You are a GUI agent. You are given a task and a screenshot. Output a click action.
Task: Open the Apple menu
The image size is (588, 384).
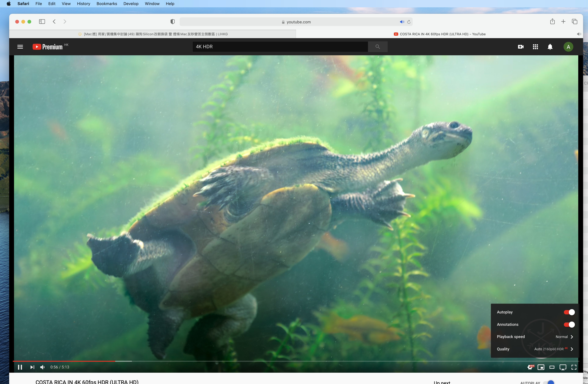pos(9,4)
